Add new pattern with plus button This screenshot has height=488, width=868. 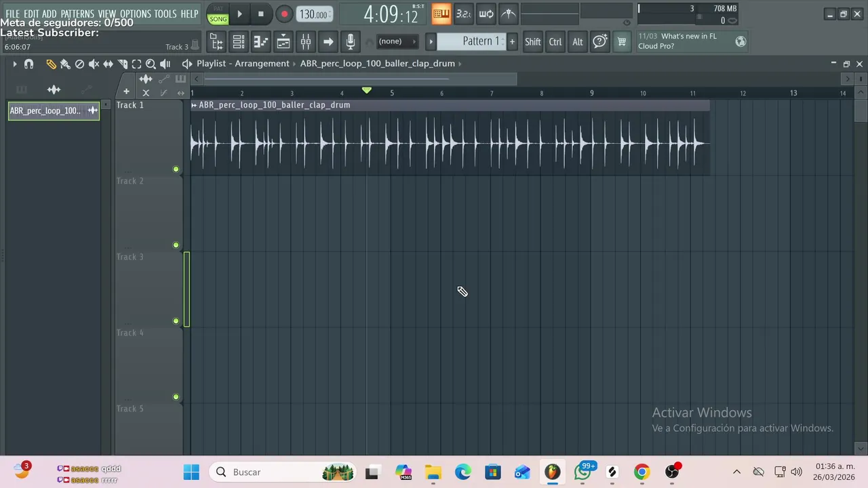[512, 42]
